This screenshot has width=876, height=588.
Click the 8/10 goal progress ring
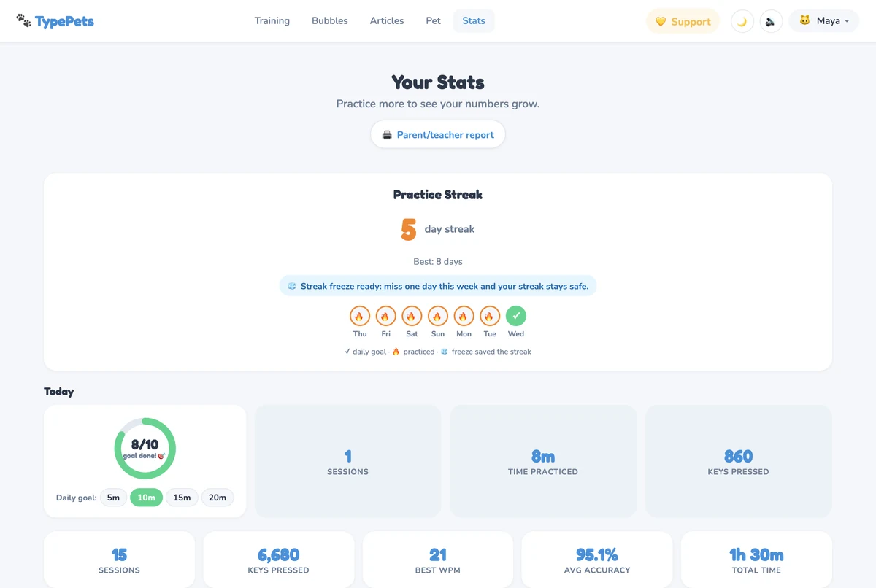pyautogui.click(x=145, y=448)
